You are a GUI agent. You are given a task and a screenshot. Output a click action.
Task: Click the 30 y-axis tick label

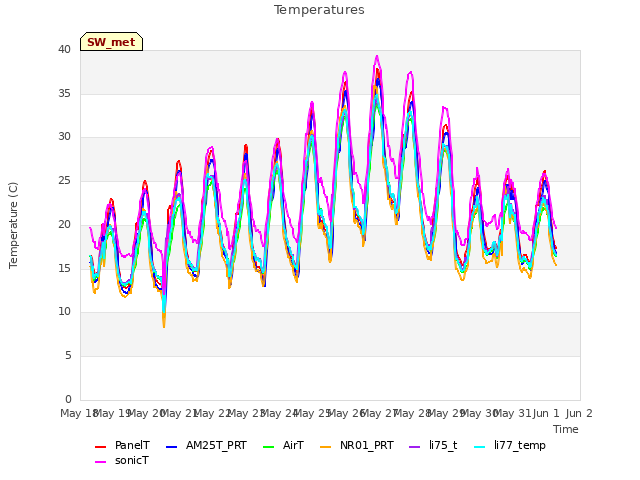coord(64,137)
